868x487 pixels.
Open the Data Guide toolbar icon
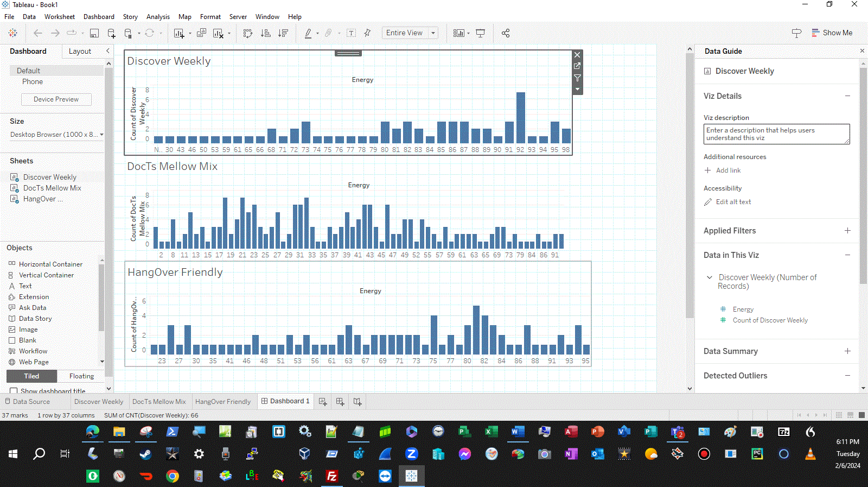pyautogui.click(x=796, y=33)
